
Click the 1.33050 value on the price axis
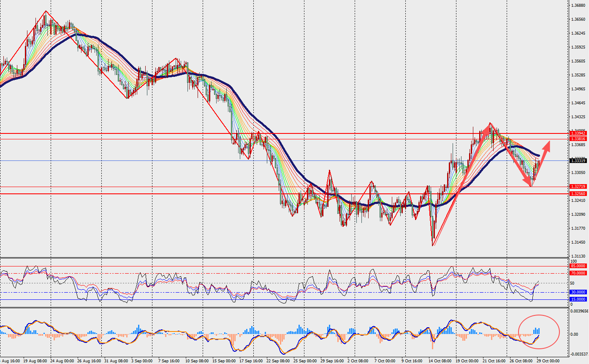pos(578,173)
